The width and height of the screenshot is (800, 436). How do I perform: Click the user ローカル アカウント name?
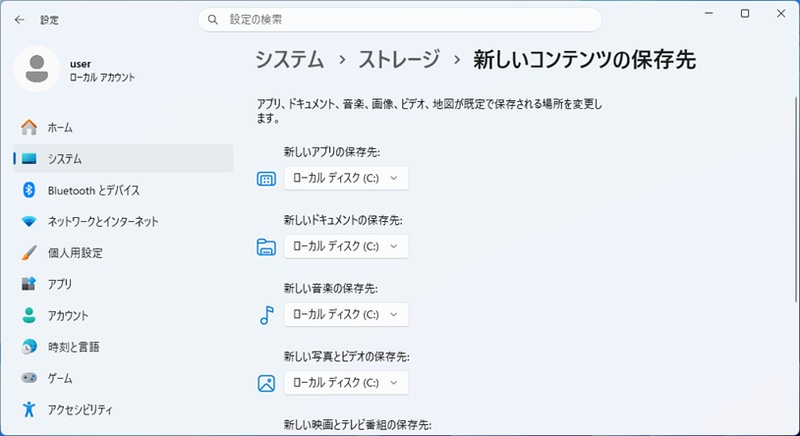coord(102,70)
